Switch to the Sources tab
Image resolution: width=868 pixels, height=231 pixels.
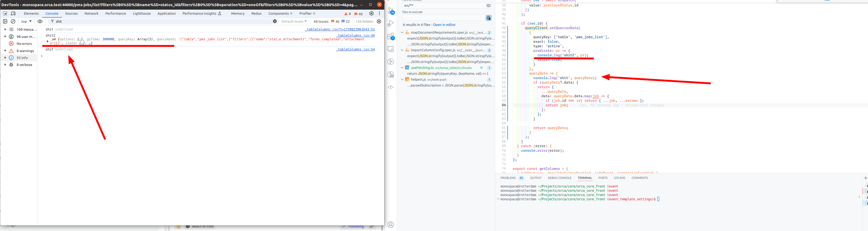coord(71,14)
